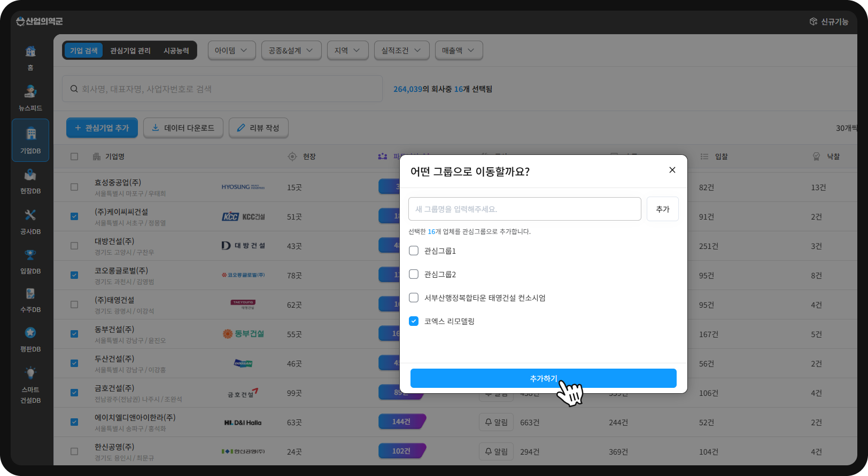The image size is (868, 476).
Task: Click the HYOSUNG company logo
Action: [x=243, y=187]
